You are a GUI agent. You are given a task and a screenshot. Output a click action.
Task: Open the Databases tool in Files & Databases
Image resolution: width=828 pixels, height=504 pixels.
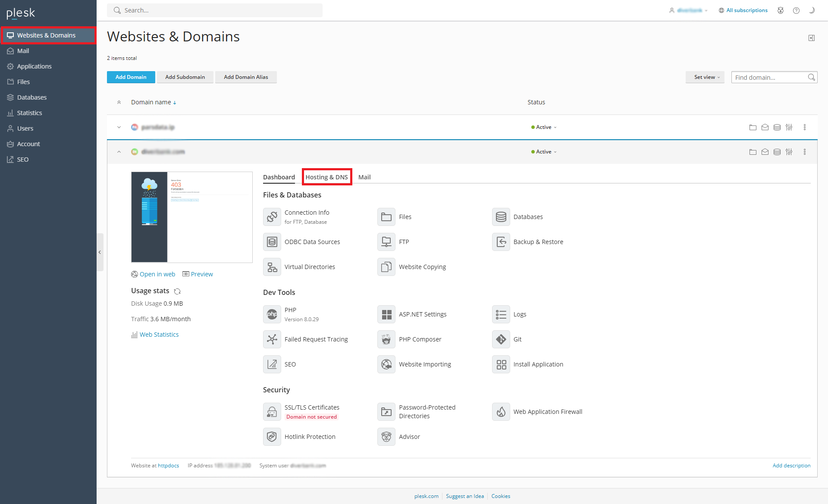click(517, 217)
